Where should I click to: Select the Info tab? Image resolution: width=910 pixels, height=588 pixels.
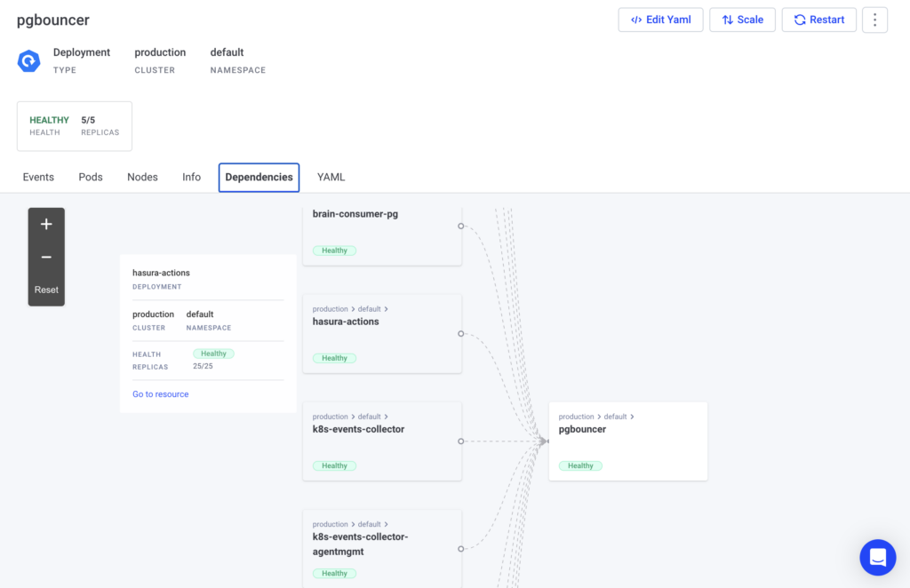(192, 178)
